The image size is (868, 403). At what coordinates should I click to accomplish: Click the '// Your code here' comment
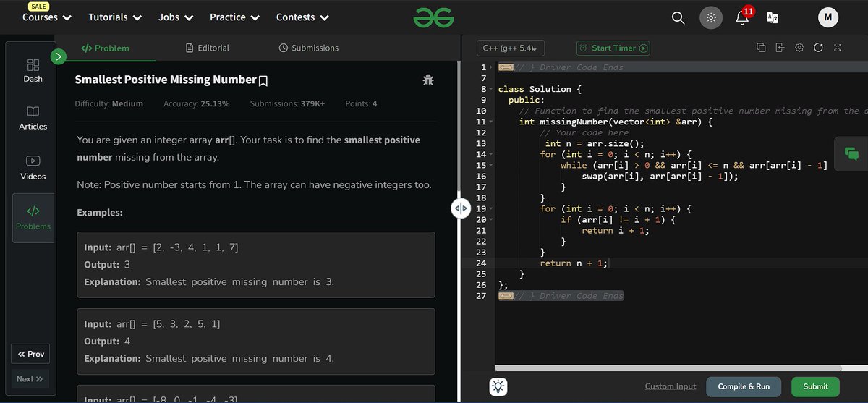584,132
